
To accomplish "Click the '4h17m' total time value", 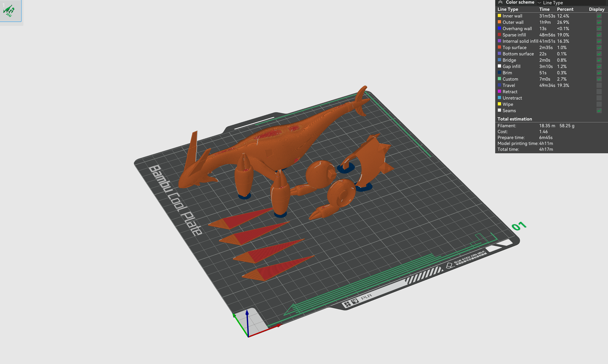I will 546,149.
